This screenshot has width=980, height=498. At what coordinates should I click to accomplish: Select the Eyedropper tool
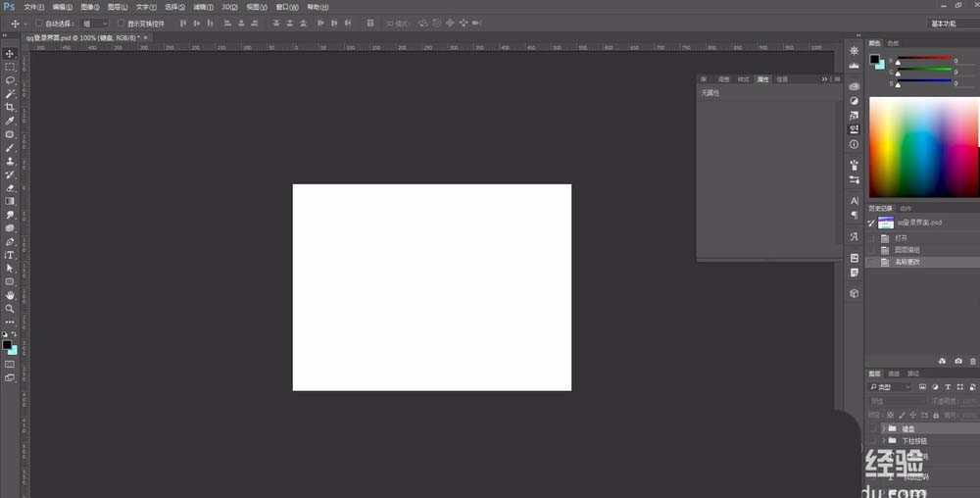pyautogui.click(x=10, y=121)
